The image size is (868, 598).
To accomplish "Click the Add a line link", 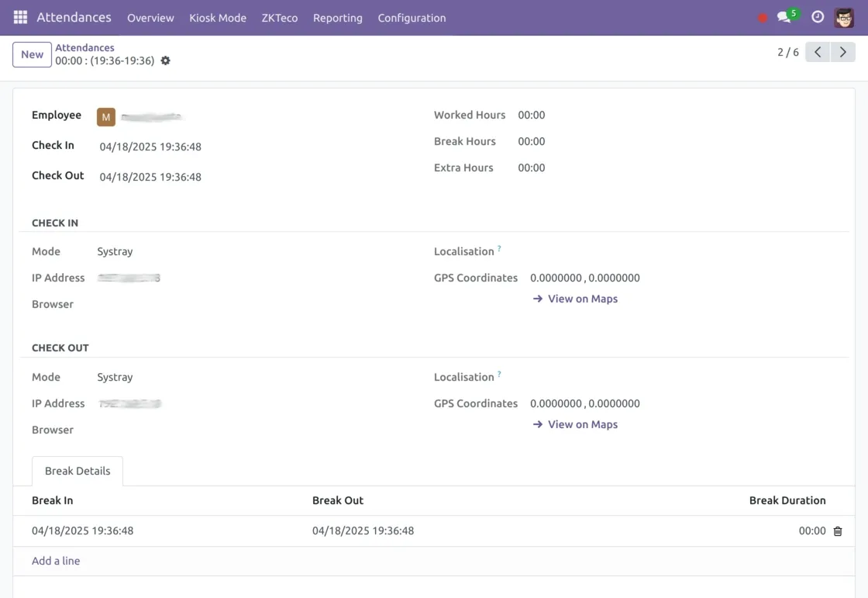I will (55, 561).
